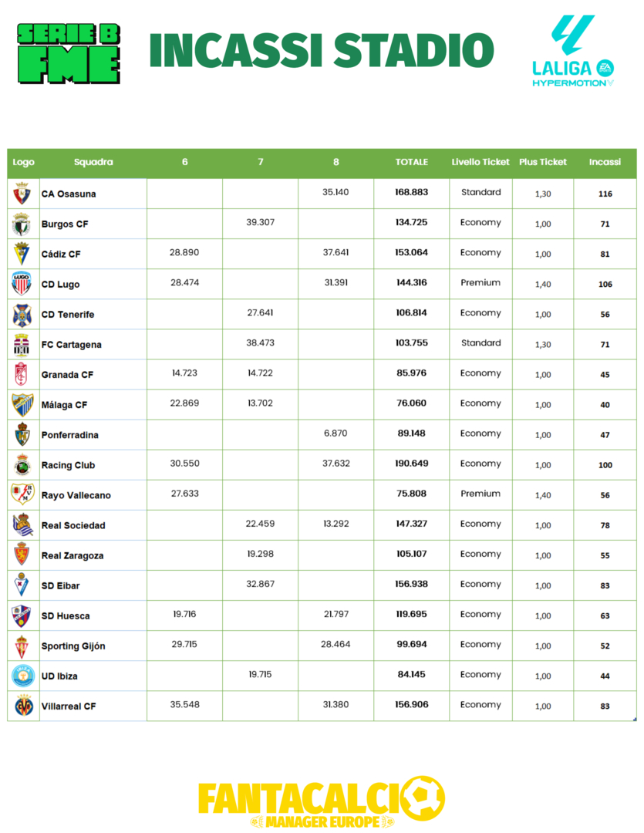
Task: Click the Incassi column header
Action: click(605, 162)
